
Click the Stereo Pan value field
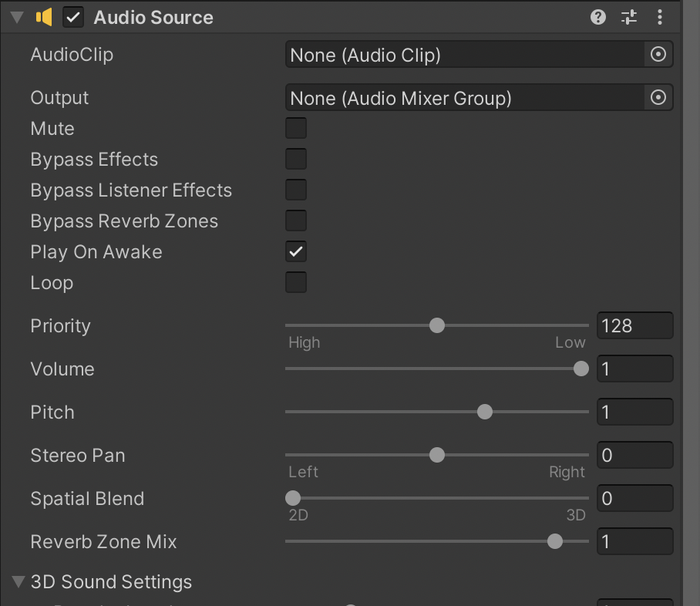tap(635, 455)
